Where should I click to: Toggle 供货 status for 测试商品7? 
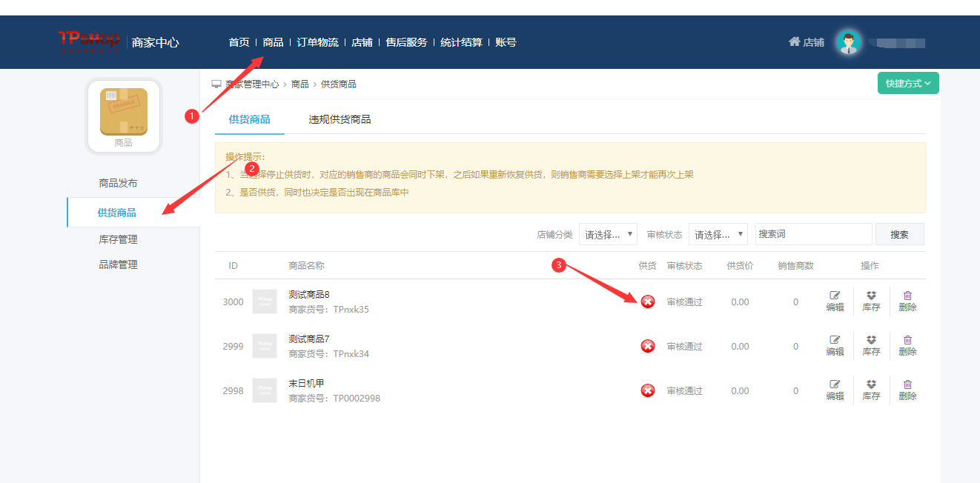click(648, 346)
